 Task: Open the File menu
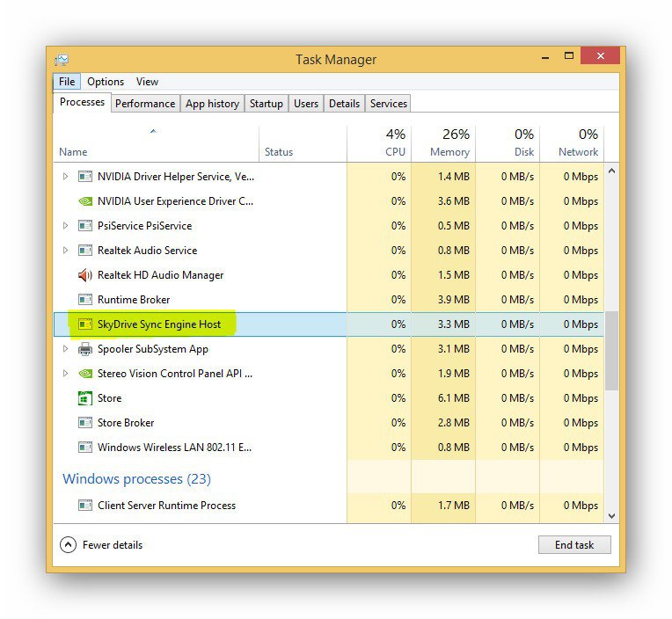point(67,82)
